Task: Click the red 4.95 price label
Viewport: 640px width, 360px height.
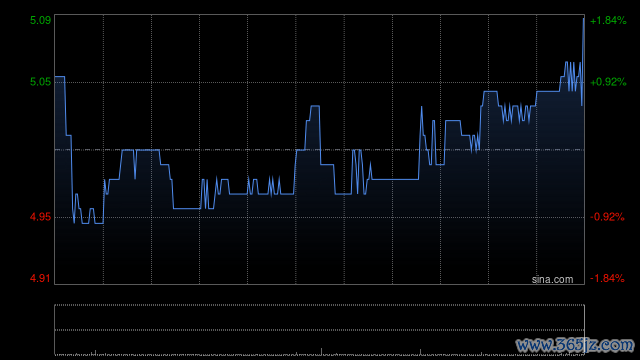Action: pyautogui.click(x=40, y=217)
